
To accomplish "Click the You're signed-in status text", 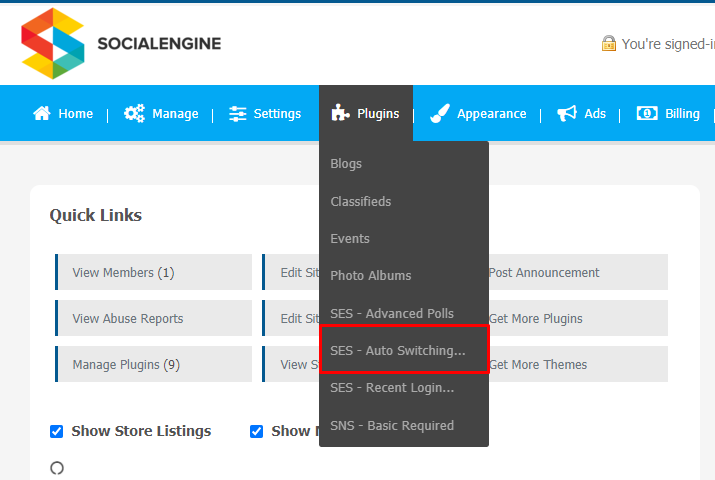I will [x=668, y=44].
